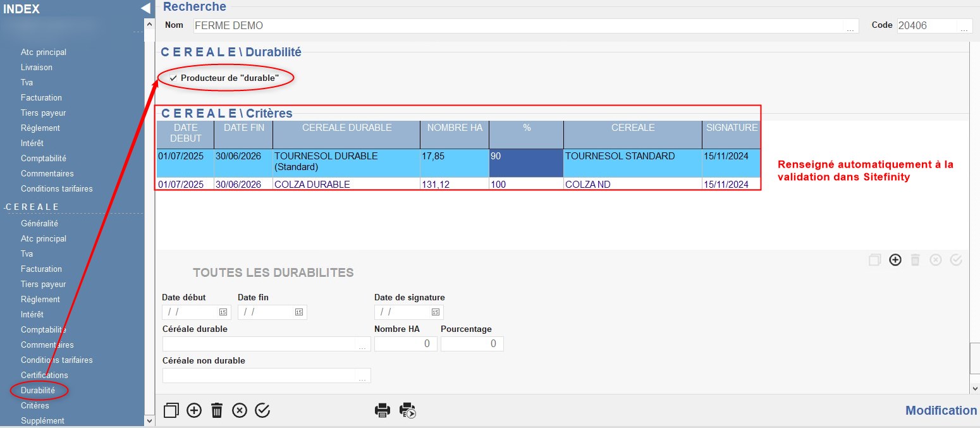The height and width of the screenshot is (428, 980).
Task: Click the printer icon
Action: (383, 410)
